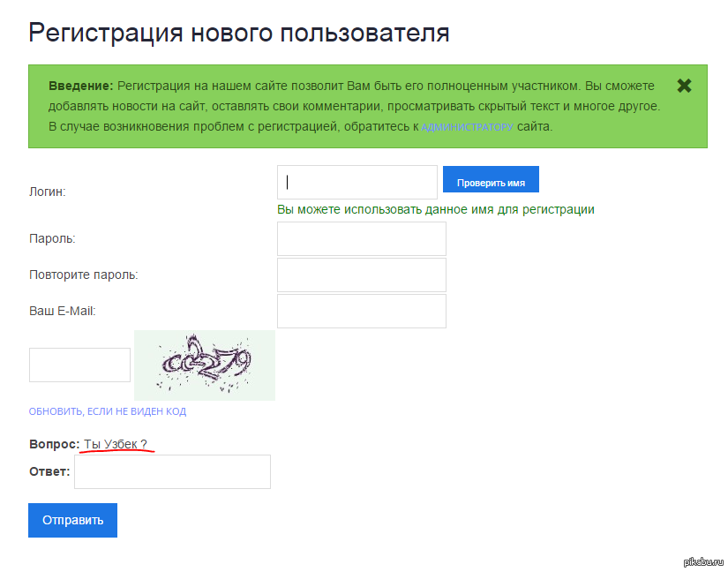Viewport: 728px width, 572px height.
Task: Refresh captcha via ОБНОВИТЬ, ЕСЛИ НЕ ВИДЕН КОД
Action: click(107, 411)
